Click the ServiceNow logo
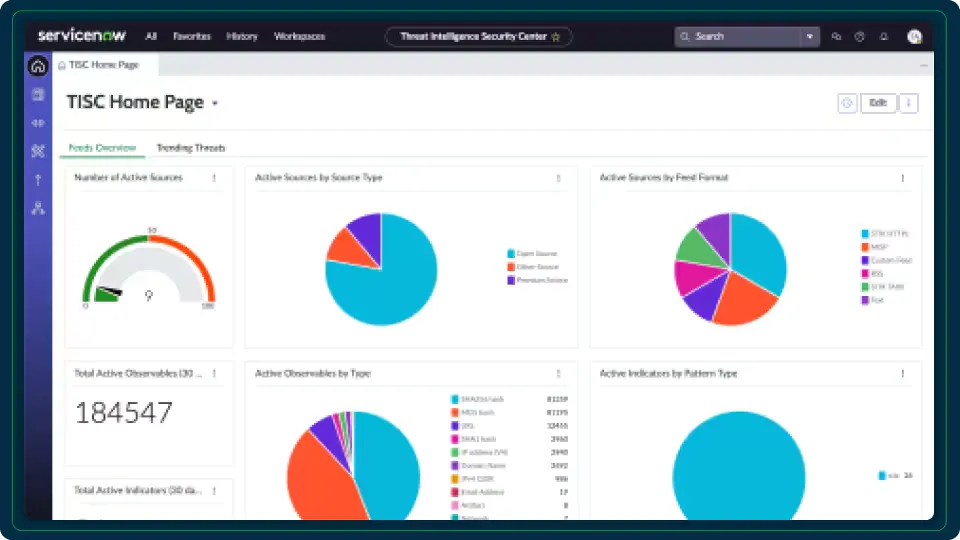The image size is (960, 540). pyautogui.click(x=81, y=36)
